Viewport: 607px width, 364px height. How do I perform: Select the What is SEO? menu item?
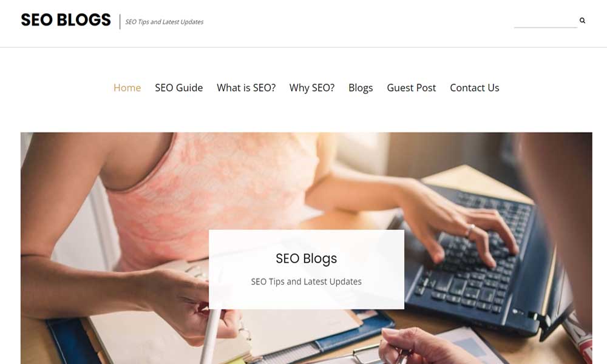click(x=246, y=88)
